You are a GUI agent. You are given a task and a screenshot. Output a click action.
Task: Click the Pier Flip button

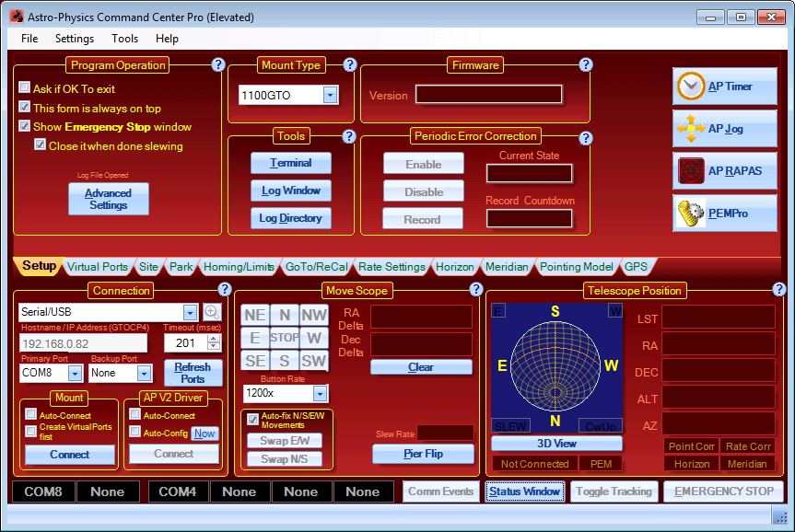(x=423, y=454)
